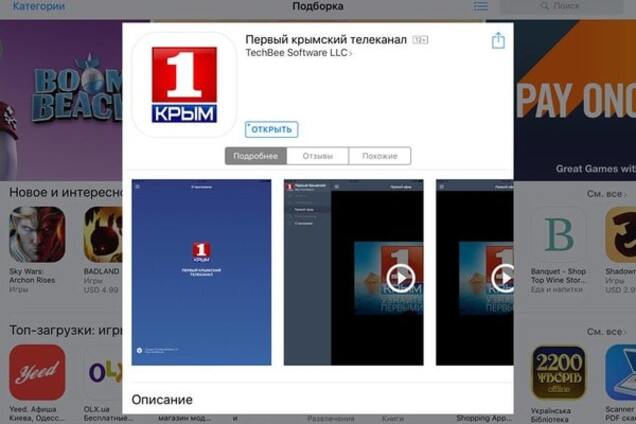Click См. все beside Топ-загрузки
636x424 pixels.
coord(606,332)
